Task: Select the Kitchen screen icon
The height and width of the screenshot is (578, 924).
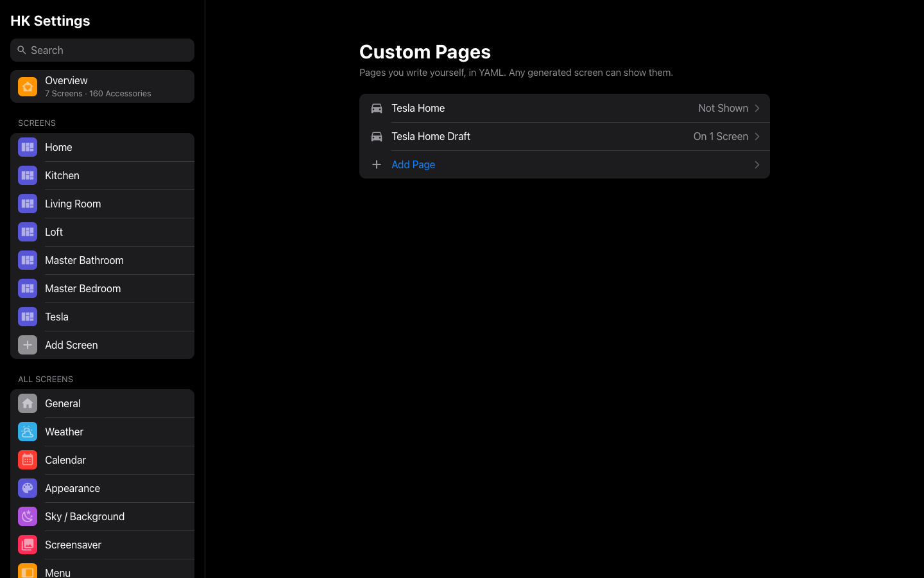Action: [28, 175]
